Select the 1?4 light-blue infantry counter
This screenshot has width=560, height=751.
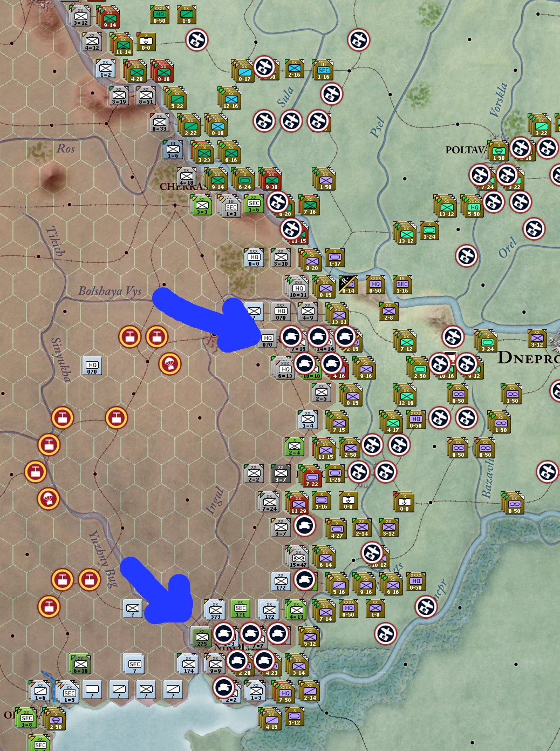[188, 664]
